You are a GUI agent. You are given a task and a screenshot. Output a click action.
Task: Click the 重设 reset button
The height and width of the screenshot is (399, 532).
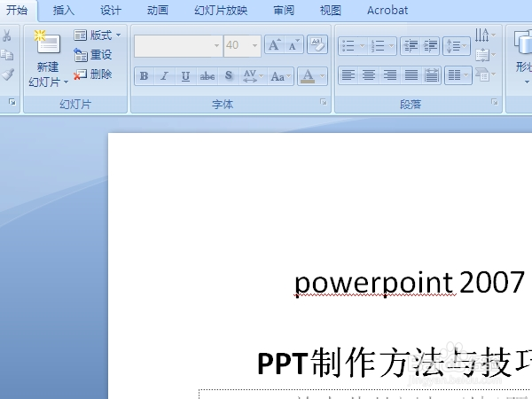pos(92,55)
